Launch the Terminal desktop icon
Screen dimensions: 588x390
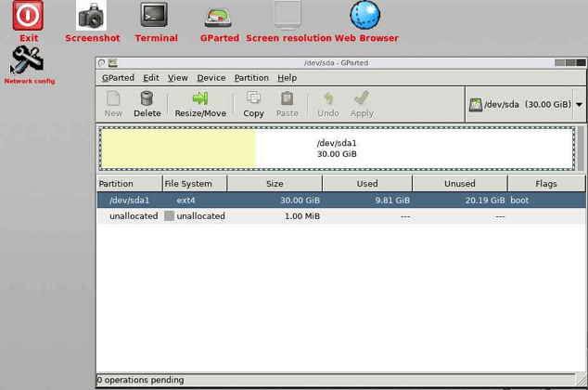155,17
